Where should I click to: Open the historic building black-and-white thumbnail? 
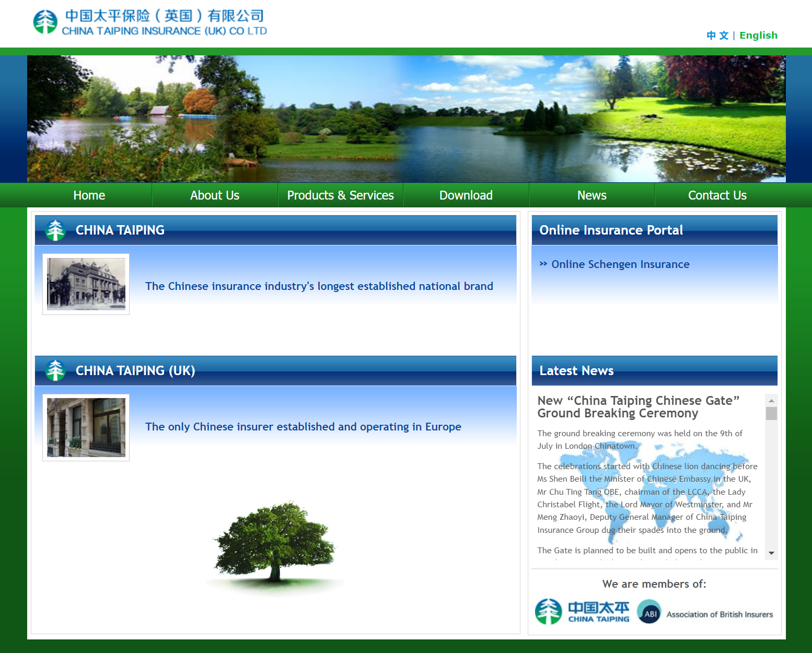click(x=86, y=284)
